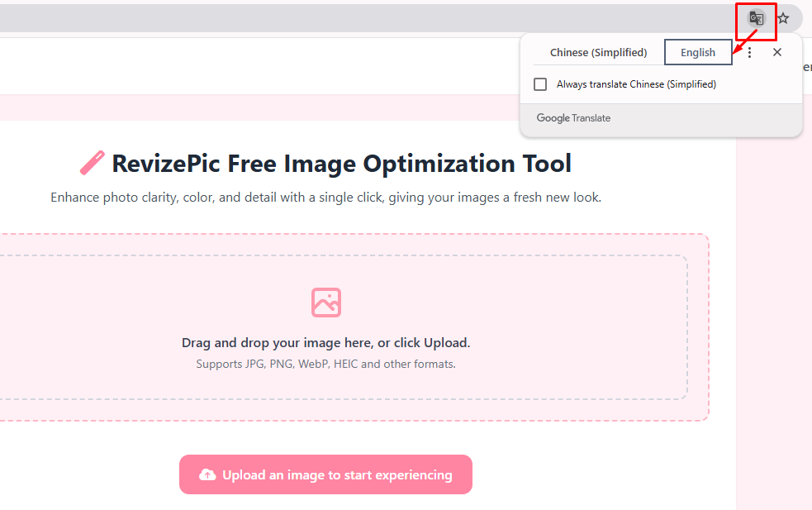Click the "JPG" format text in the supported formats line
This screenshot has width=812, height=510.
252,364
